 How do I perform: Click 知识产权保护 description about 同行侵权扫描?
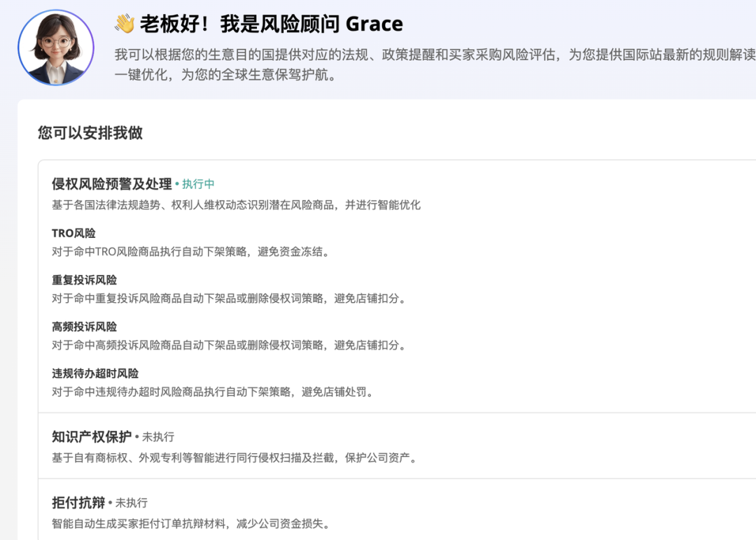(x=236, y=457)
